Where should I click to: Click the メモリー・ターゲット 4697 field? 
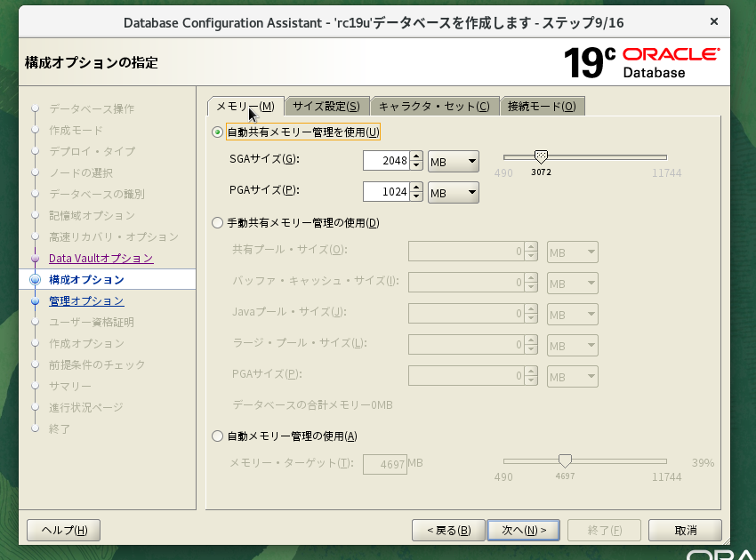(385, 464)
